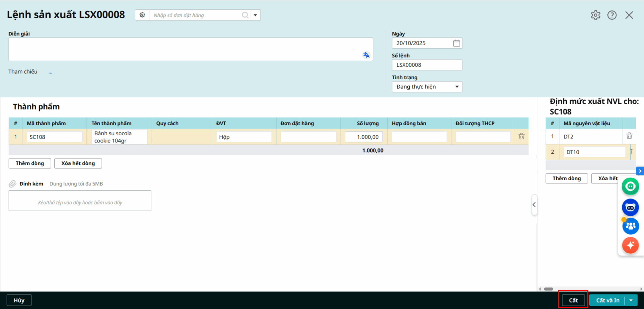This screenshot has height=309, width=644.
Task: Delete the SC108 product row
Action: (x=521, y=136)
